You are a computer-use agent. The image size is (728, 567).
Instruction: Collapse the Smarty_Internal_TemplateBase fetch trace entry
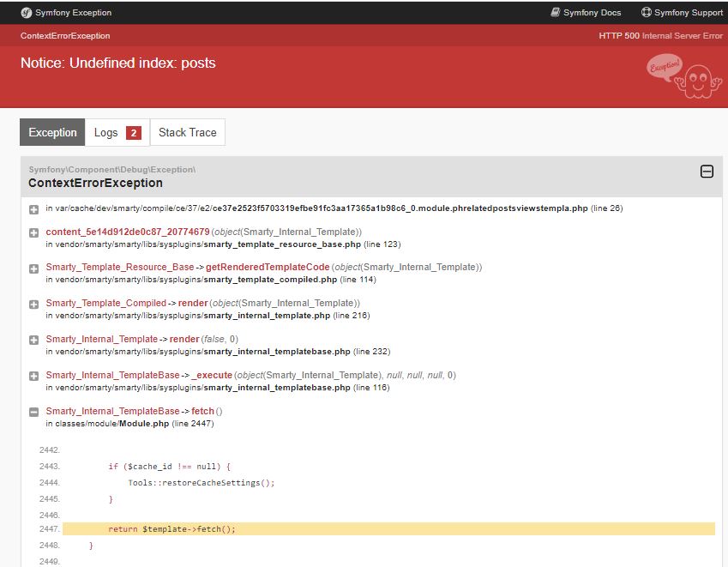point(34,412)
